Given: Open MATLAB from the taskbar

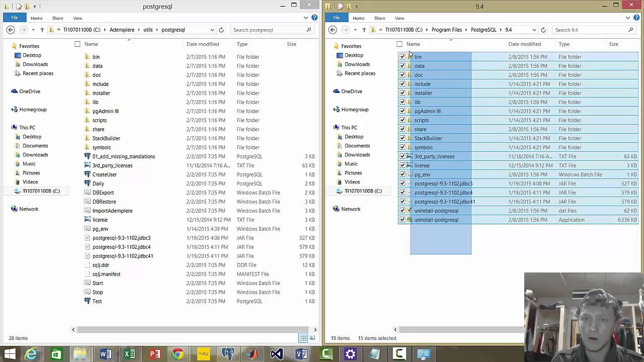Looking at the screenshot, I should coord(253,354).
